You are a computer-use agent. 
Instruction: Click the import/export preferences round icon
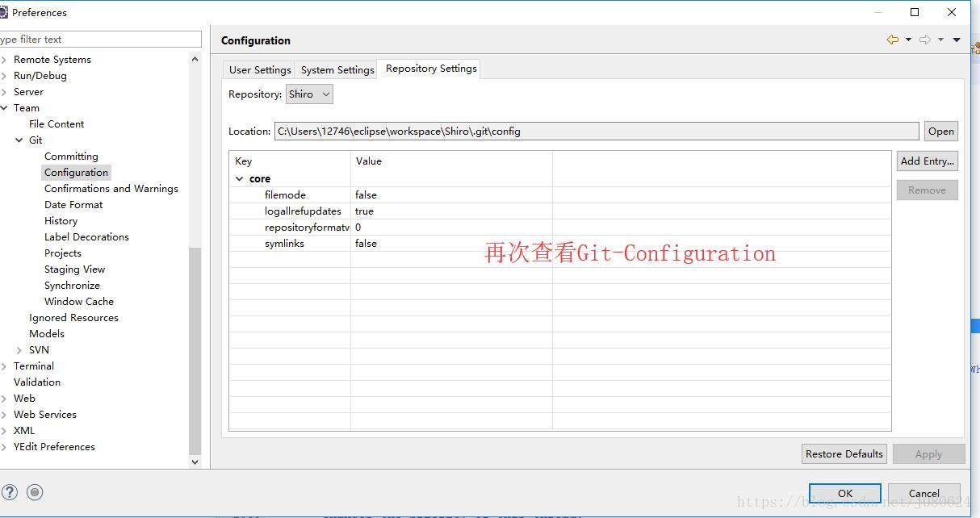pyautogui.click(x=35, y=492)
